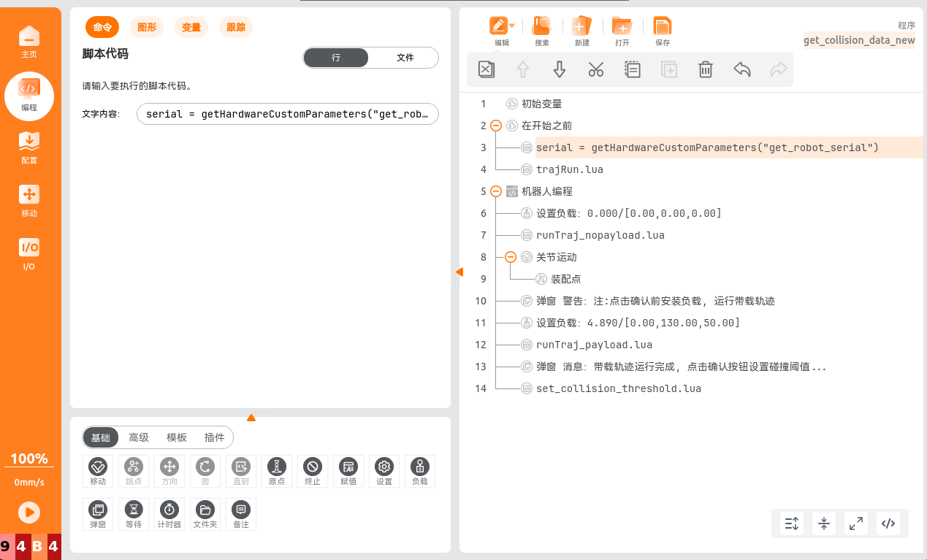Screen dimensions: 927x560
Task: Click the Save (保存) button
Action: [663, 31]
